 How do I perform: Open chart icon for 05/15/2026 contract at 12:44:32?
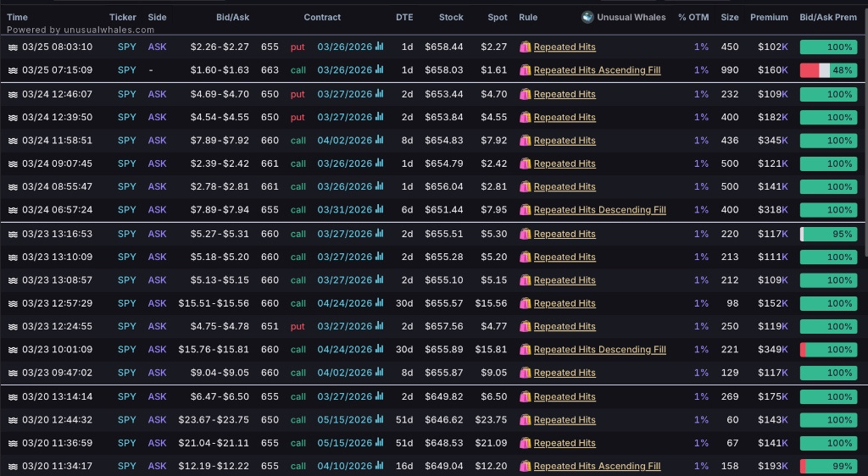click(379, 419)
